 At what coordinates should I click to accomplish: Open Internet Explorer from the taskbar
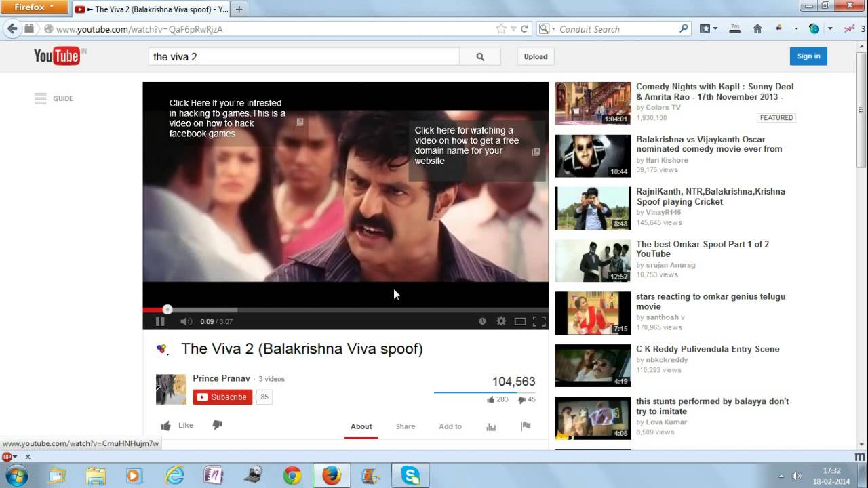pos(175,476)
